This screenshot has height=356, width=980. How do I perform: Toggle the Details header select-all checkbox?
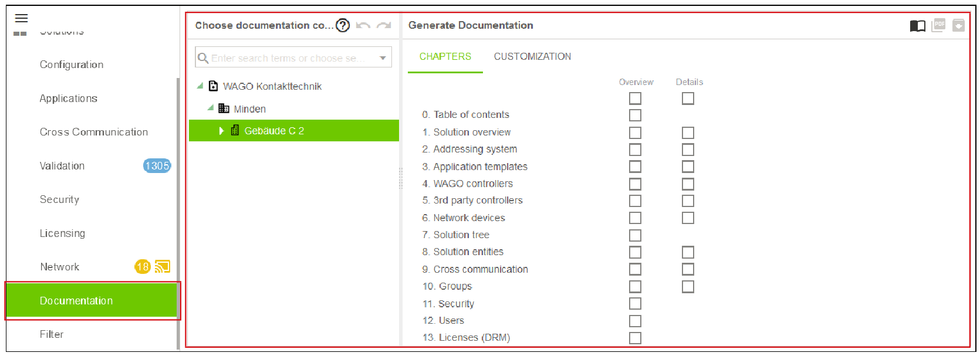click(x=688, y=99)
